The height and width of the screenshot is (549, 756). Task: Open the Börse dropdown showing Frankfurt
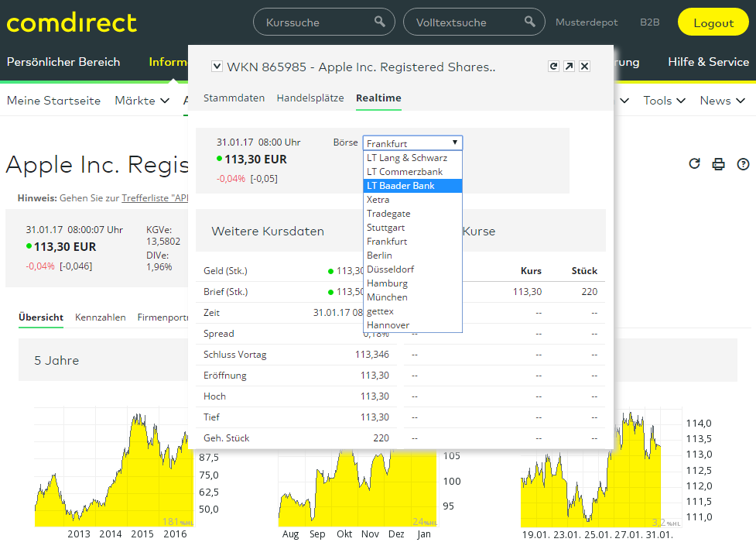(412, 143)
